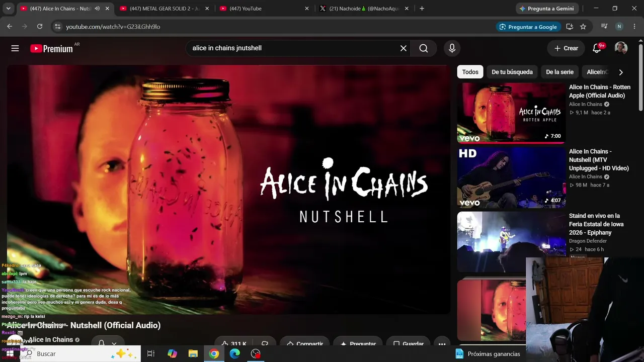
Task: Open File Explorer from the taskbar
Action: click(193, 354)
